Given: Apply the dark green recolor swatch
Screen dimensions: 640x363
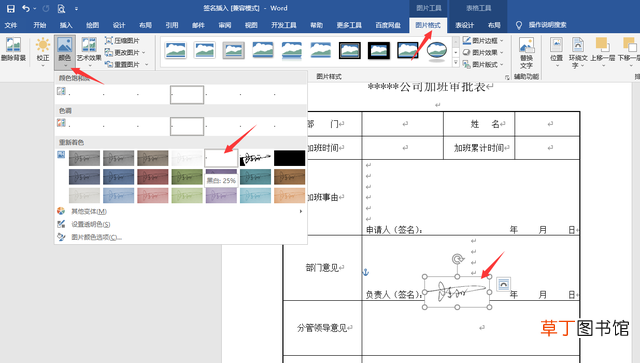Looking at the screenshot, I should click(187, 177).
